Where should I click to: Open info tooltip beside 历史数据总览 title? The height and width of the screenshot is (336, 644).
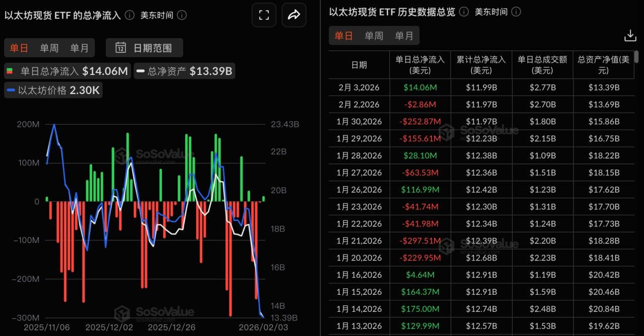click(x=463, y=11)
